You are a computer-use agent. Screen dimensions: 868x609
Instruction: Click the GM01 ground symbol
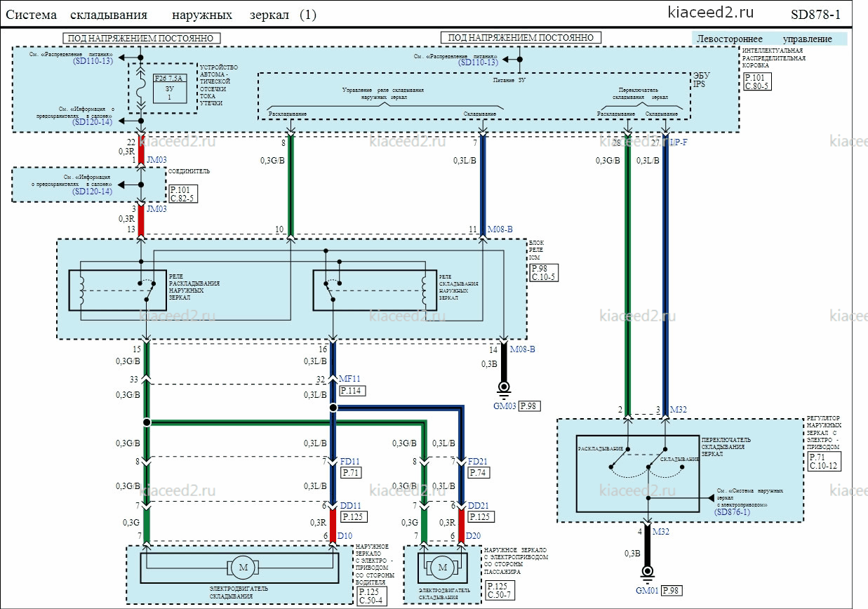tap(648, 573)
